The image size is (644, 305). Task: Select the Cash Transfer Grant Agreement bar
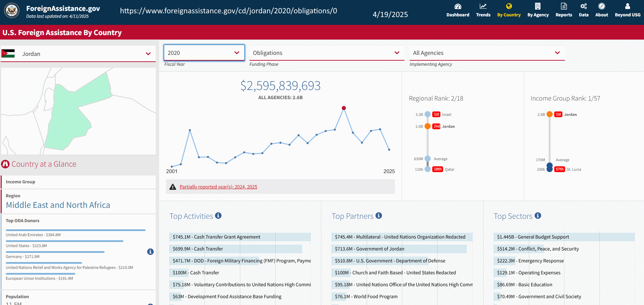pos(240,237)
